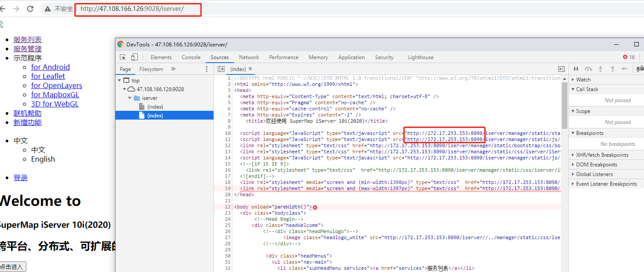Click the Step debugger arrow icon
The width and height of the screenshot is (644, 272).
click(625, 69)
